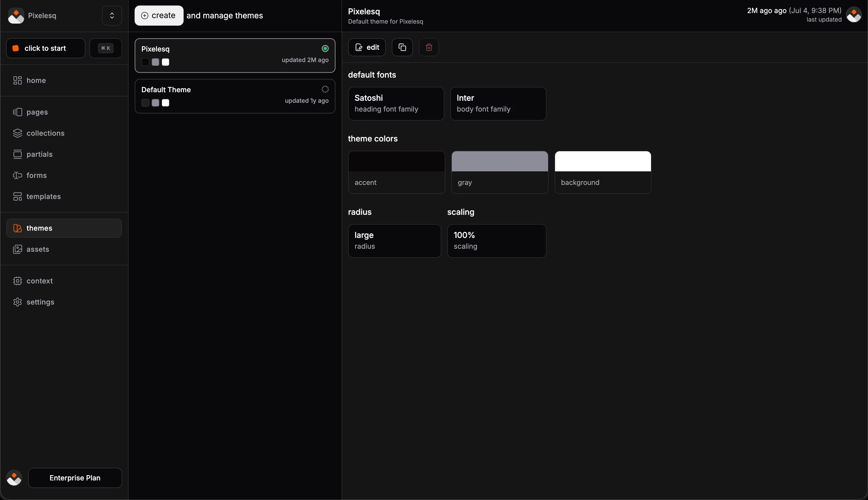
Task: Click the Enterprise Plan button
Action: click(75, 478)
